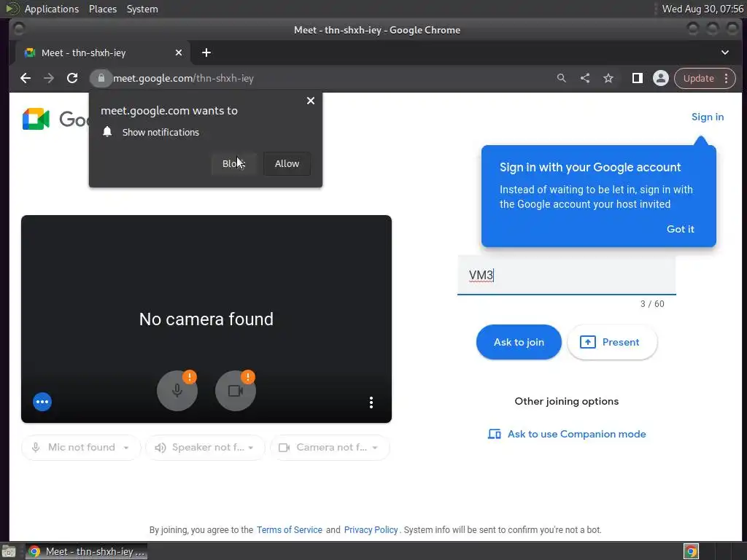
Task: Click the Chrome Update button
Action: coord(698,78)
